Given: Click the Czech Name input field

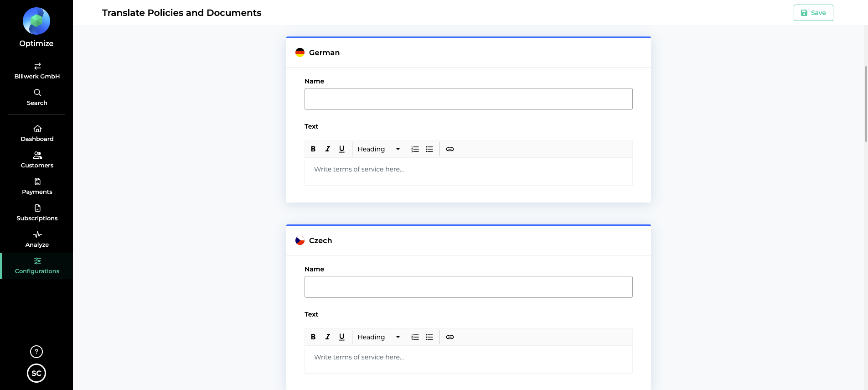Looking at the screenshot, I should pyautogui.click(x=469, y=287).
